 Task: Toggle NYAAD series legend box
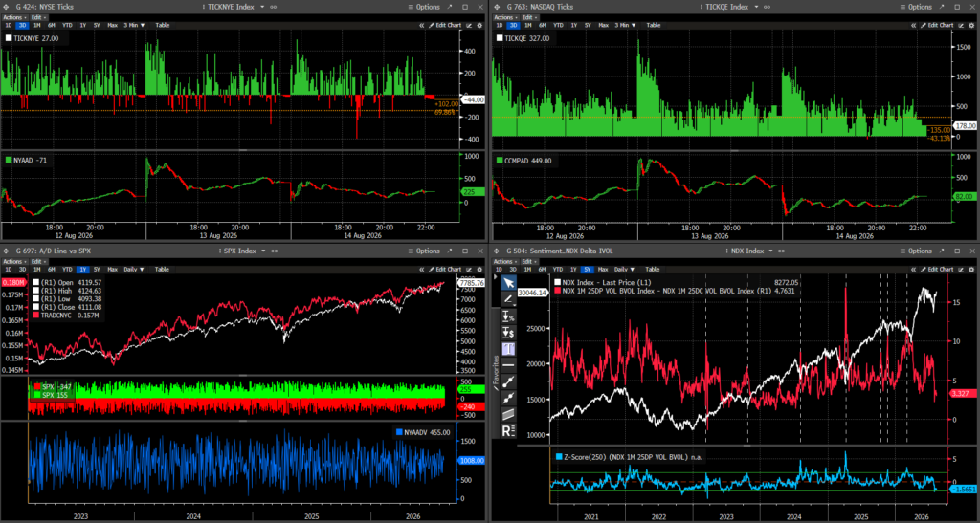[9, 161]
